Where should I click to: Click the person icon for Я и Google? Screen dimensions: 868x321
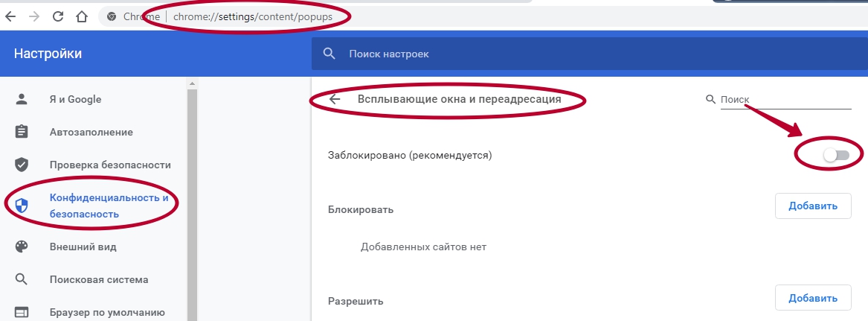(x=22, y=100)
